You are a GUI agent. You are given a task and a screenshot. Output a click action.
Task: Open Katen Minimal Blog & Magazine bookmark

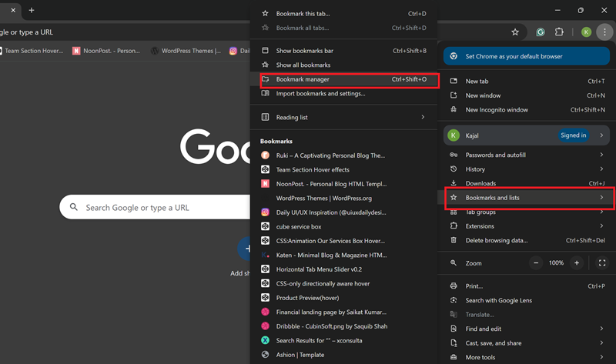point(343,255)
